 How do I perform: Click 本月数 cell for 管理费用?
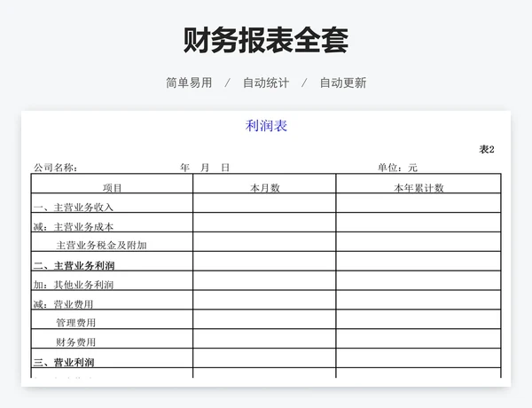pyautogui.click(x=264, y=319)
